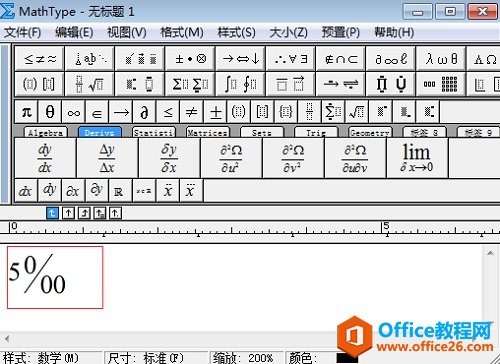Insert the not-equal symbol
The image size is (500, 364).
point(191,112)
